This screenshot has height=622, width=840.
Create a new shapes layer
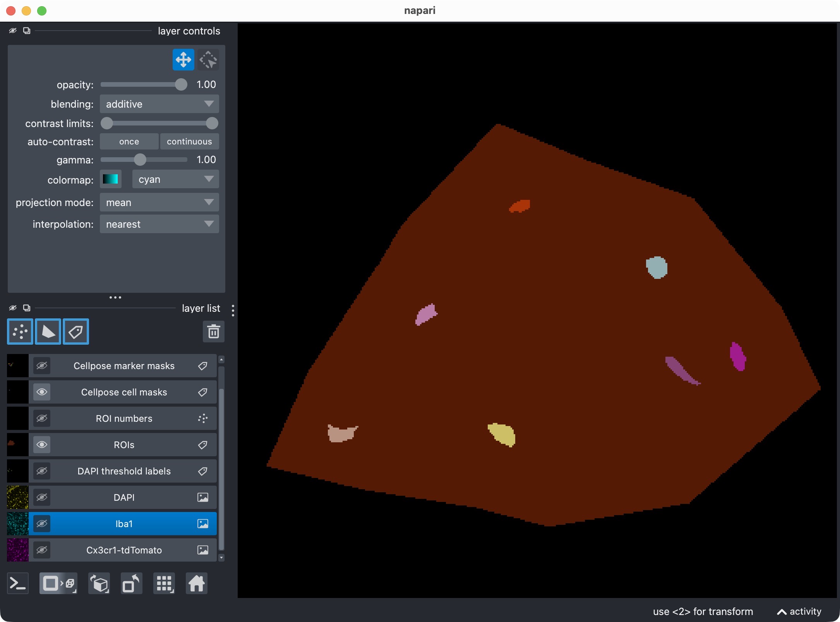click(x=48, y=332)
